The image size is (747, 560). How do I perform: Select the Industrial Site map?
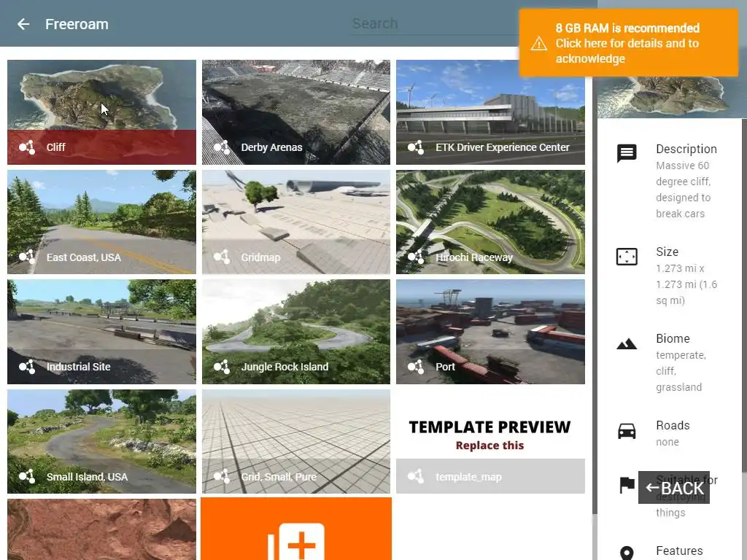coord(101,332)
